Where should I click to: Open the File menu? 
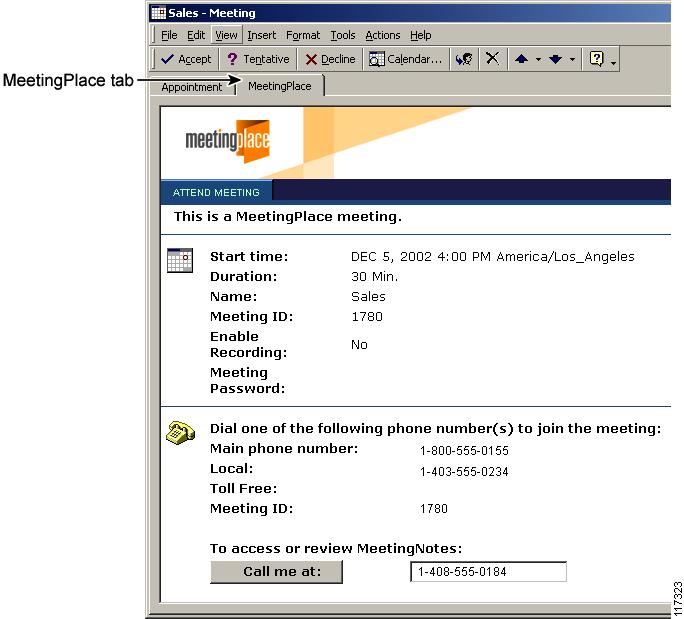click(x=169, y=35)
